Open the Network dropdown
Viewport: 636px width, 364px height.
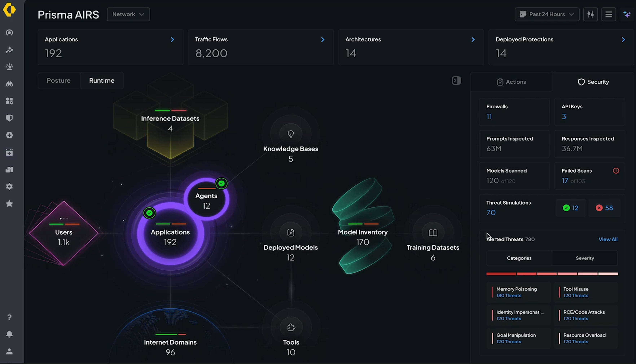[x=128, y=14]
